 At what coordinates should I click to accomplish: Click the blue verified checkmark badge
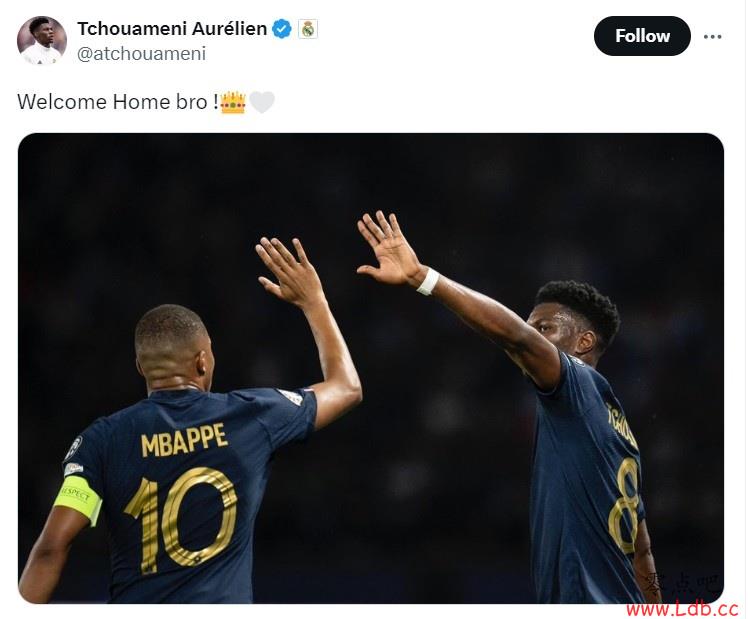click(x=282, y=29)
